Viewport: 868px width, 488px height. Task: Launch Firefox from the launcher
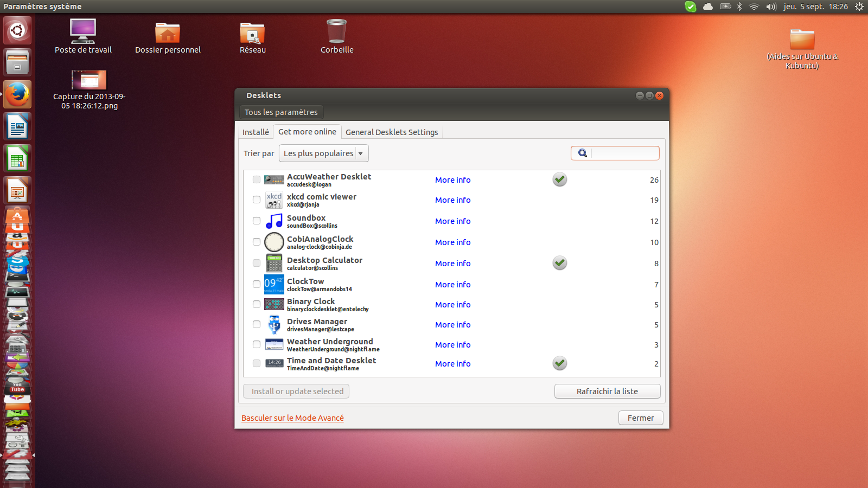pyautogui.click(x=17, y=94)
